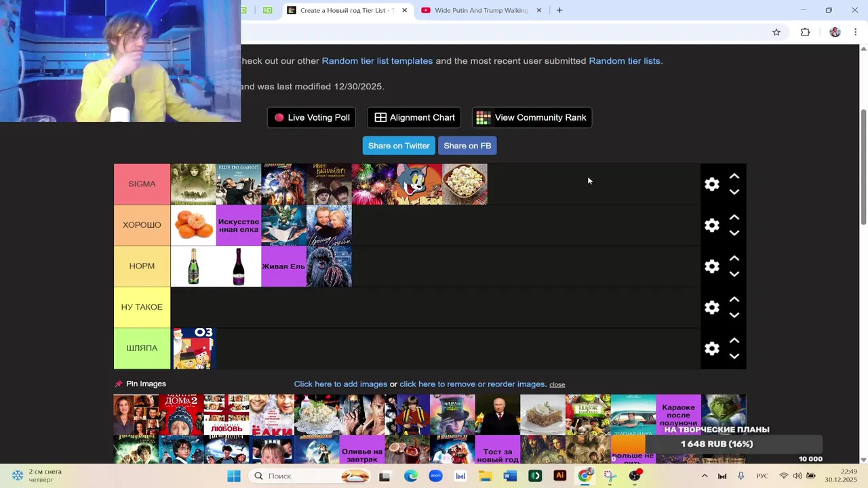868x488 pixels.
Task: Open Microsoft Word from taskbar
Action: [x=510, y=476]
